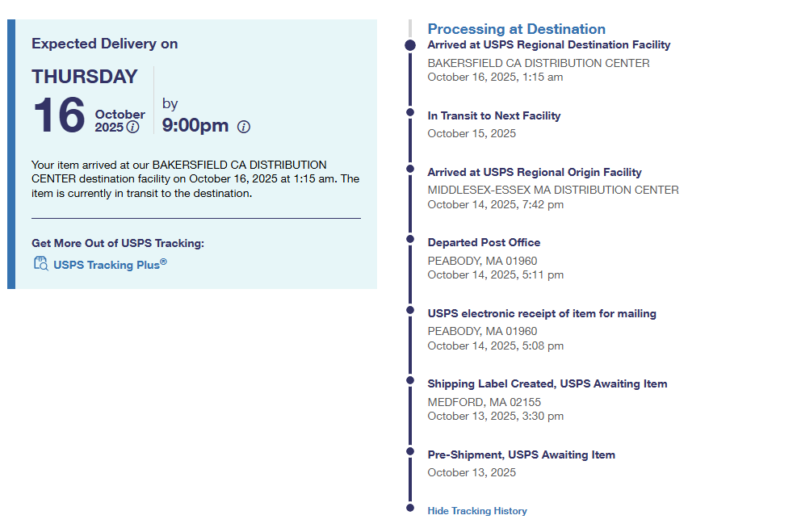Select the Shipping Label Created timeline marker
Image resolution: width=797 pixels, height=532 pixels.
[410, 380]
